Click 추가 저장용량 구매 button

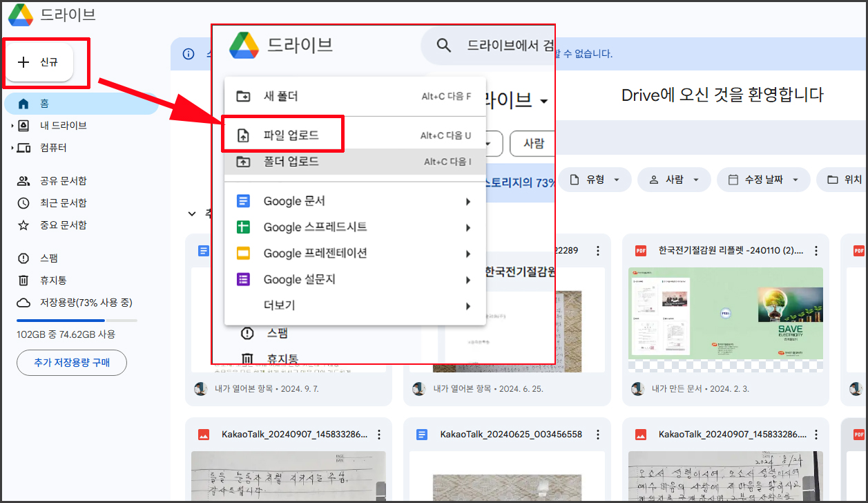[72, 362]
